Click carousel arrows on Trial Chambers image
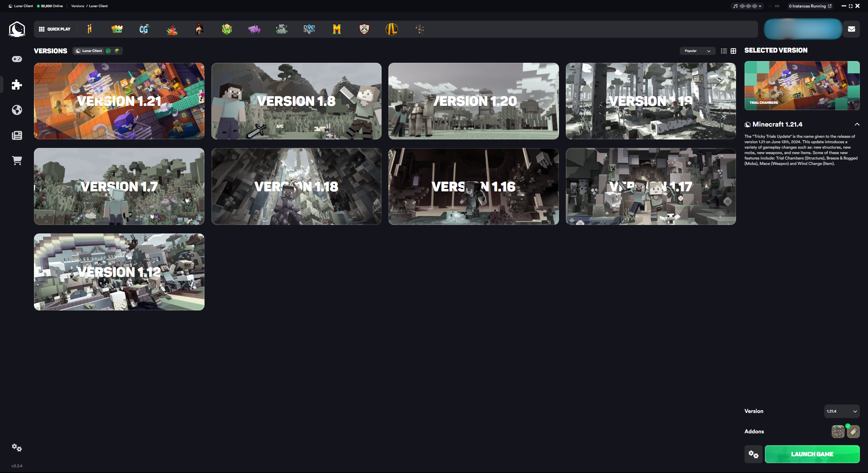868x473 pixels. pos(851,102)
